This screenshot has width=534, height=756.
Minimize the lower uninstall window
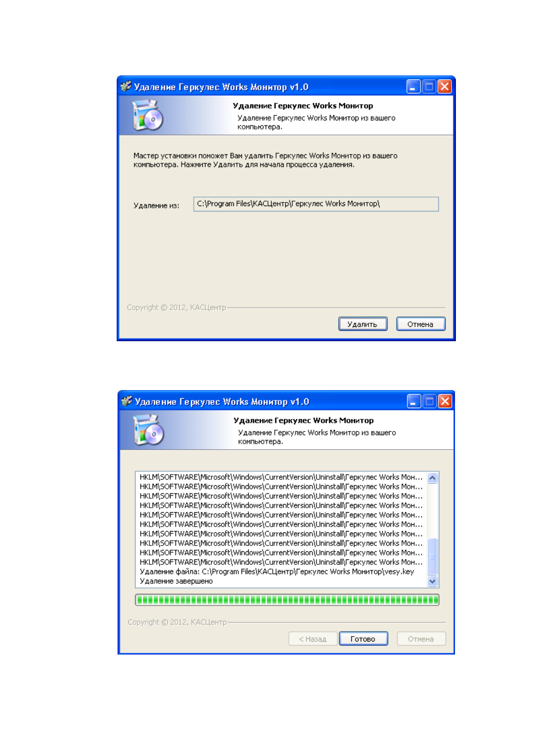[414, 401]
